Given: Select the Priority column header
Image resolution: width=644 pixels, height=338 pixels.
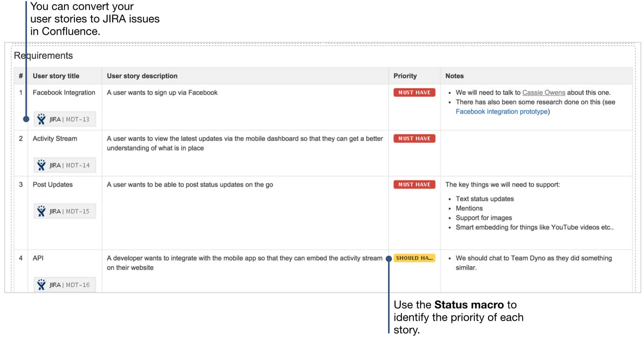Looking at the screenshot, I should pos(405,76).
